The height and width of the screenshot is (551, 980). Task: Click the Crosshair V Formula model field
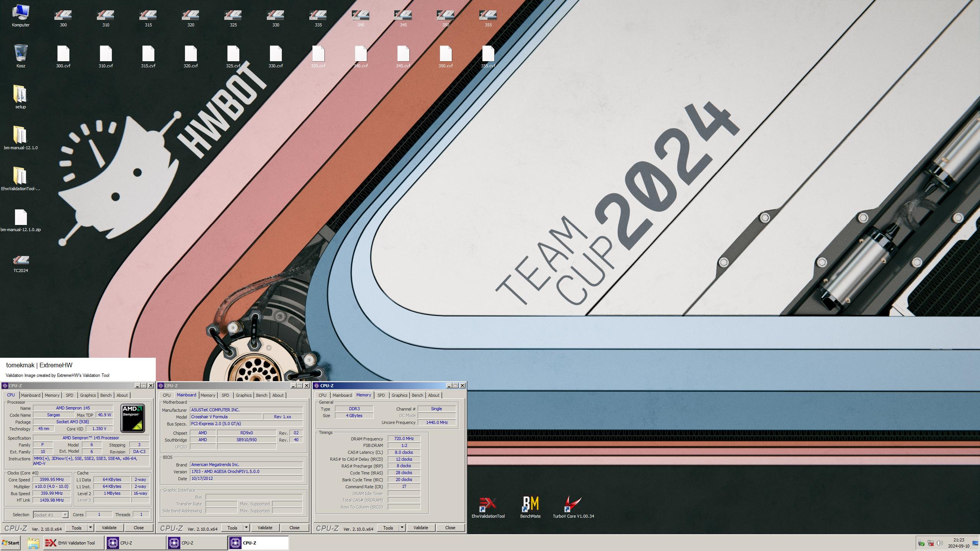click(x=226, y=417)
